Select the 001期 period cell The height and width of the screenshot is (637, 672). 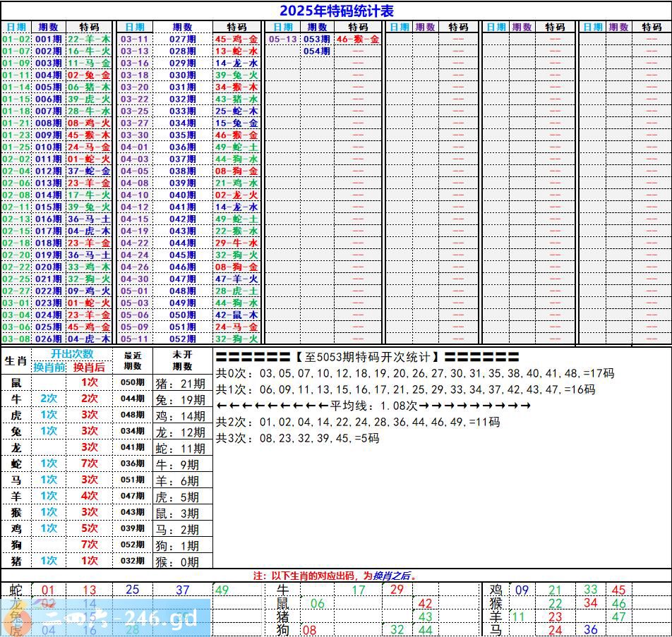pos(49,40)
